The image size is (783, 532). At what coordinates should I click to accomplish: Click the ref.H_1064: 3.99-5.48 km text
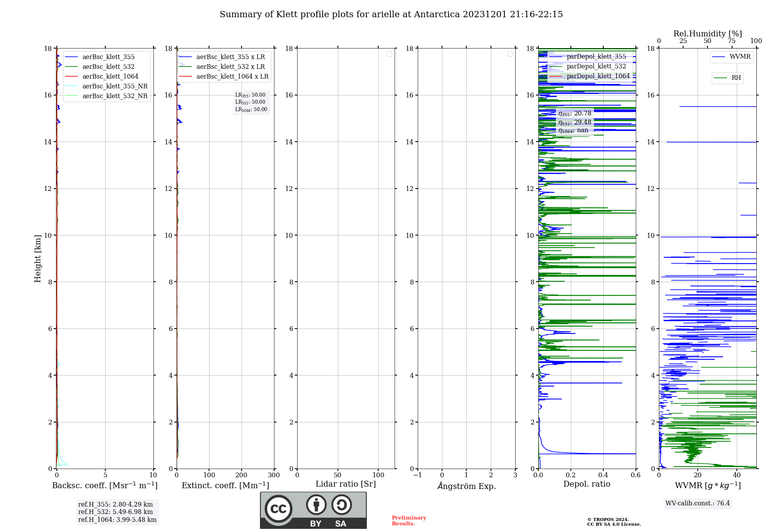point(117,520)
